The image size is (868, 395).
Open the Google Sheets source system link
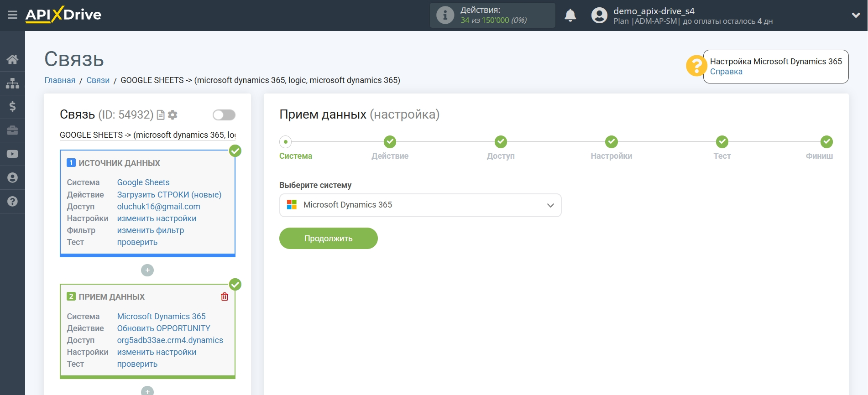(143, 182)
